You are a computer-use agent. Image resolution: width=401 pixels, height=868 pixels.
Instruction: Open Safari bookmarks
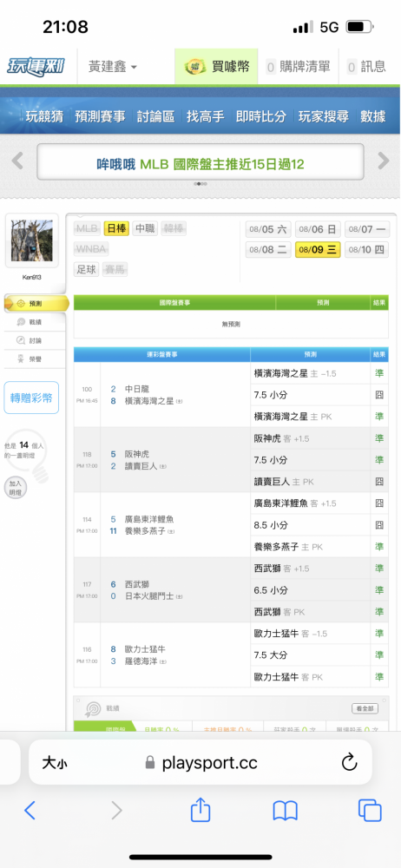pyautogui.click(x=286, y=811)
